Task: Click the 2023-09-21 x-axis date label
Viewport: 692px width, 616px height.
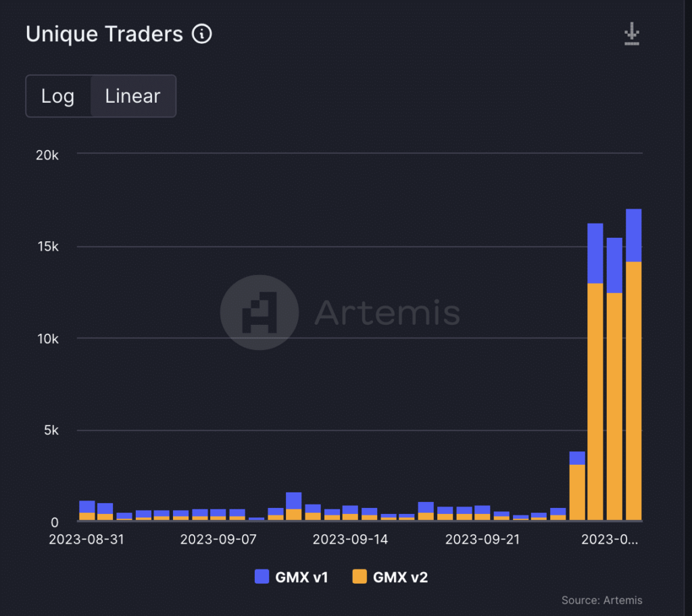Action: click(x=483, y=540)
